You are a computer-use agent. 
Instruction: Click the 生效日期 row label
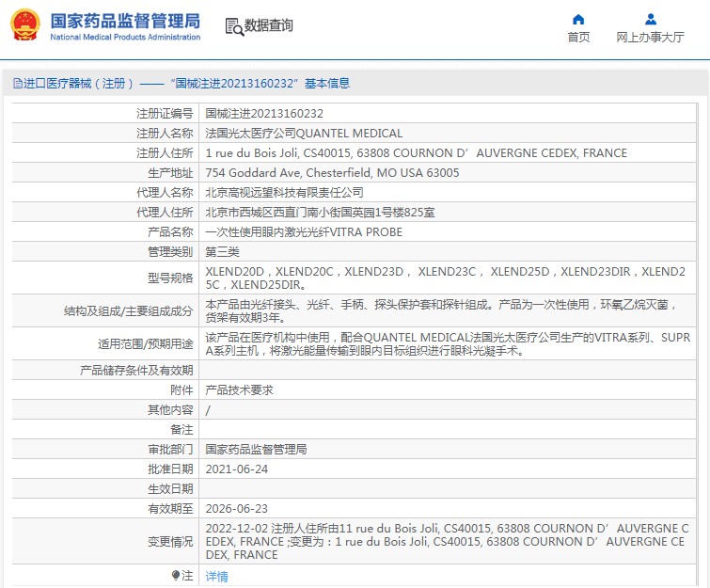[x=170, y=489]
